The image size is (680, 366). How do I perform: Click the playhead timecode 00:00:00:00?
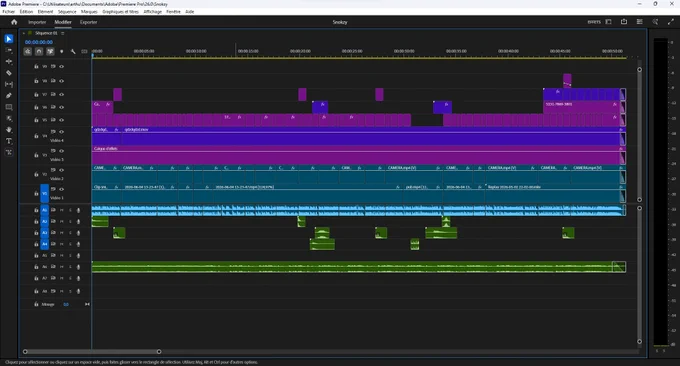tap(39, 42)
